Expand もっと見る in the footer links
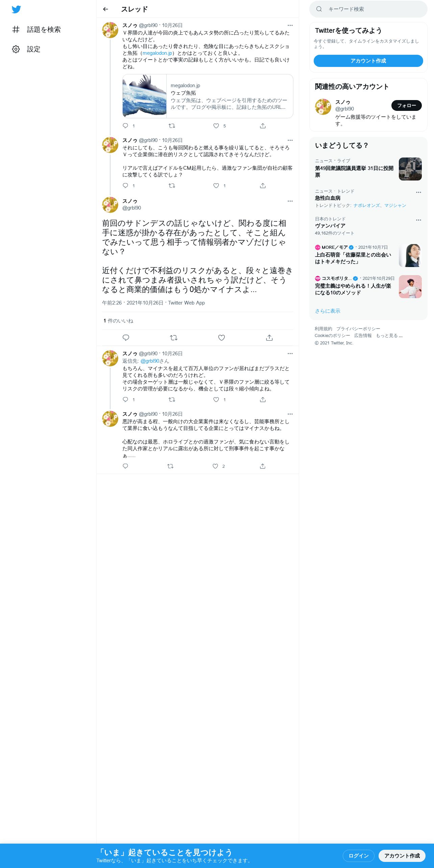The height and width of the screenshot is (868, 434). pyautogui.click(x=389, y=336)
